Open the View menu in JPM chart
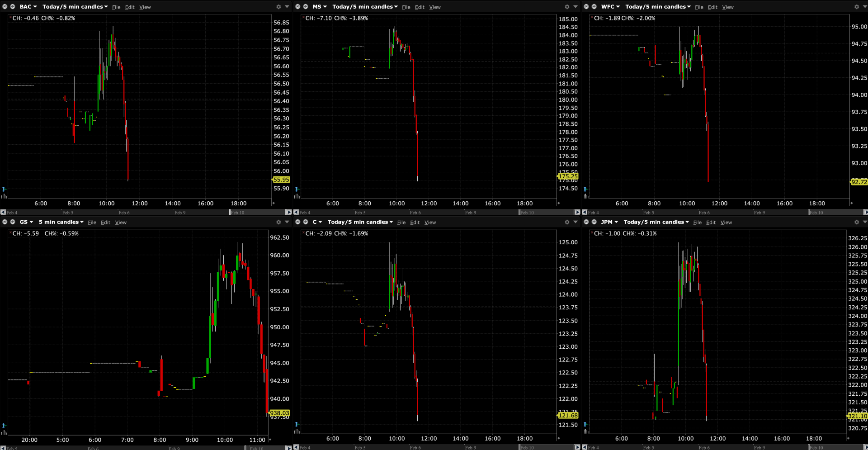 click(x=726, y=223)
